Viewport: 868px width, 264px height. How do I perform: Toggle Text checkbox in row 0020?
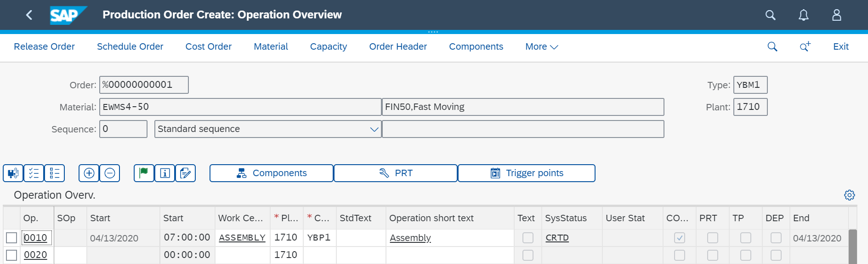pos(528,255)
